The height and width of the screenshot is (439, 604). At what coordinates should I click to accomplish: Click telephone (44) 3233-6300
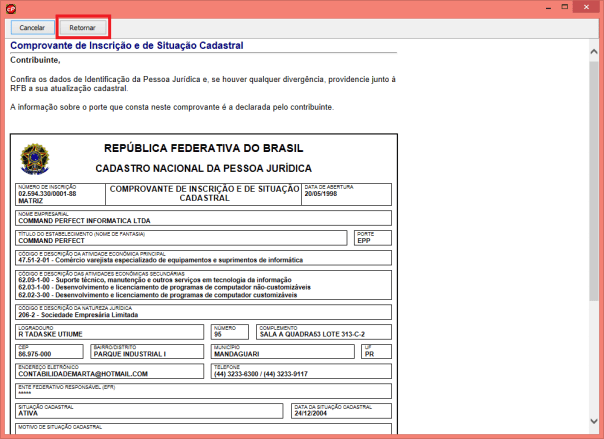236,374
